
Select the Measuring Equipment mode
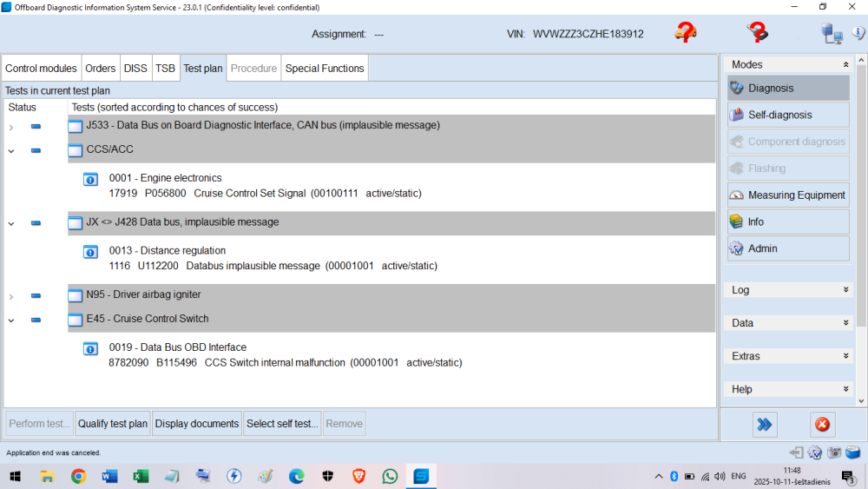coord(788,195)
